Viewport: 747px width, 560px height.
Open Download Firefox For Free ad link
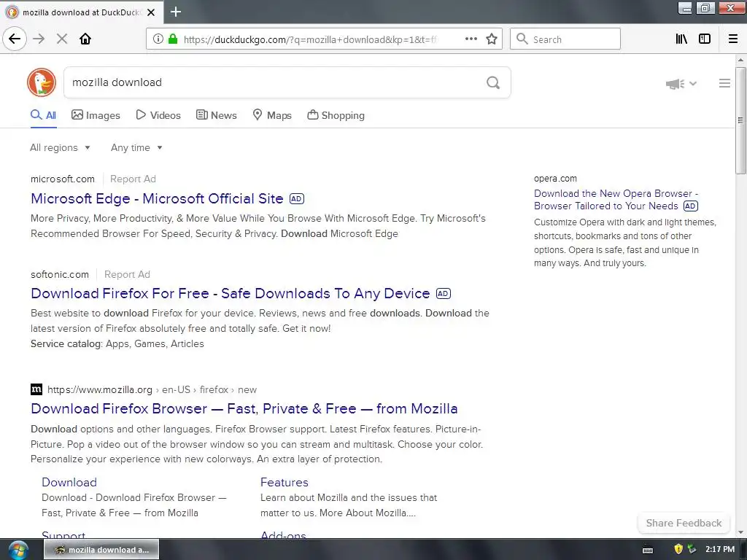coord(230,293)
